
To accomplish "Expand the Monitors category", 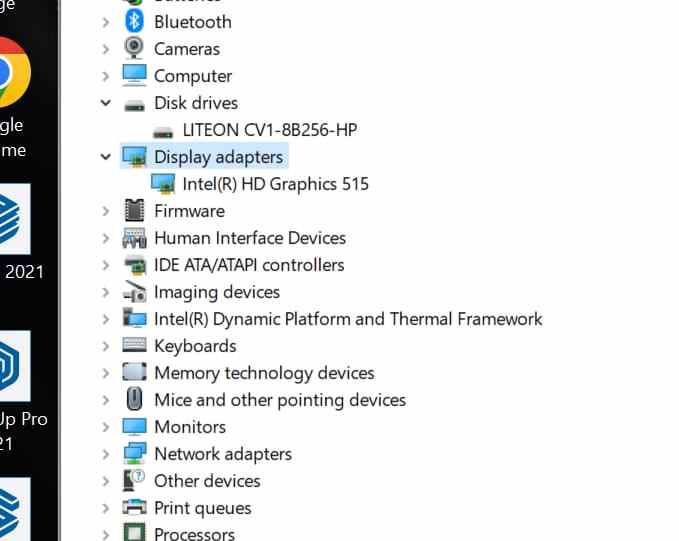I will coord(106,427).
